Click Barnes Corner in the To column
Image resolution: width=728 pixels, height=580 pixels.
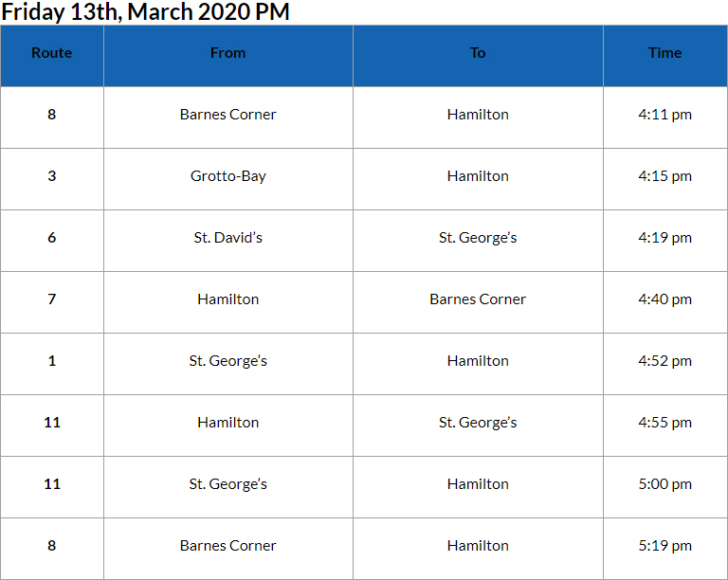(x=478, y=299)
